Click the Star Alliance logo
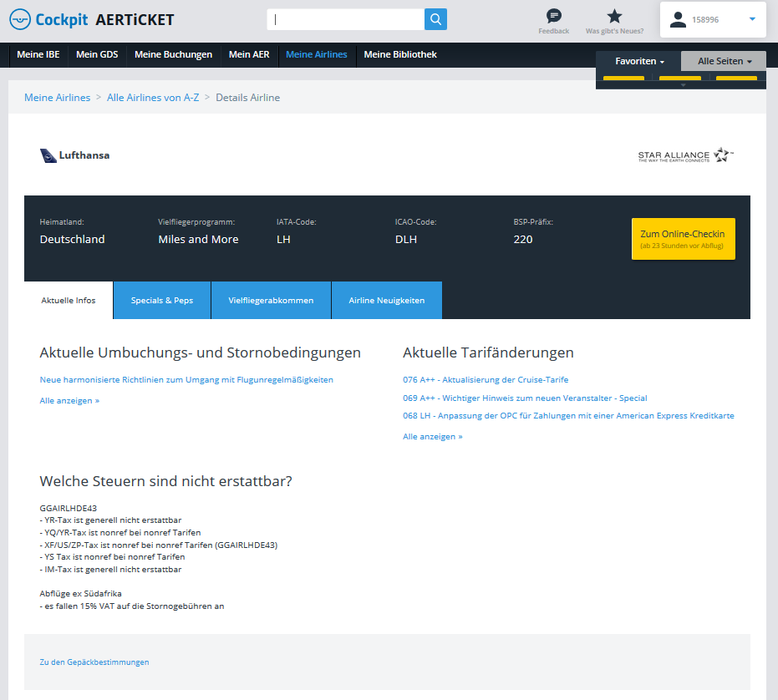 tap(685, 155)
